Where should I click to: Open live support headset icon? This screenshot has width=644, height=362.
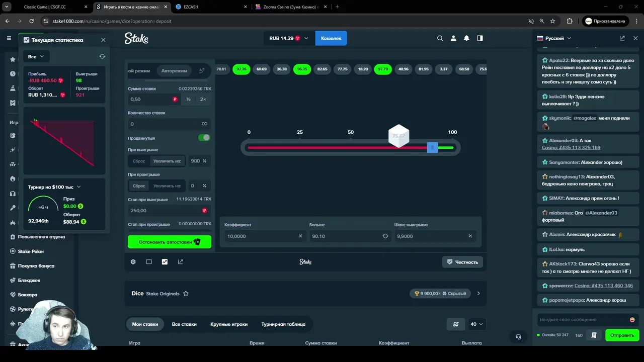(518, 336)
